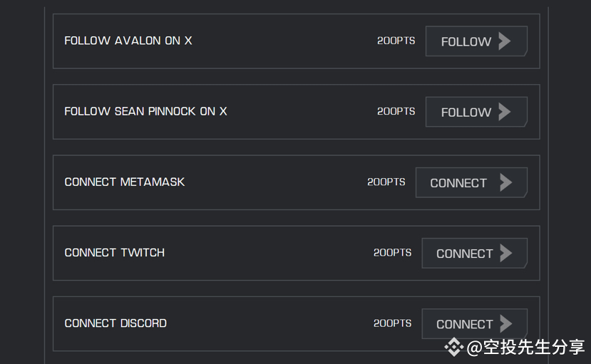
Task: Connect Twitch account button
Action: click(475, 253)
